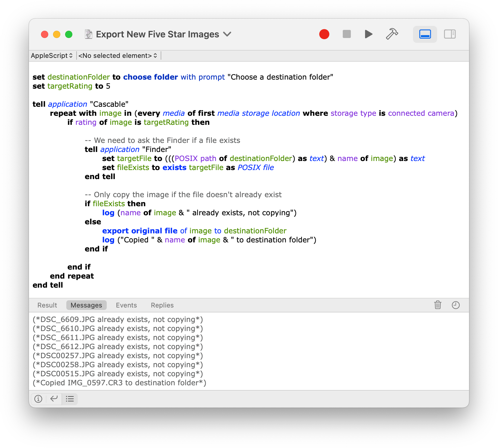Switch to the Events tab
Viewport: 498px width, 448px height.
coord(126,305)
